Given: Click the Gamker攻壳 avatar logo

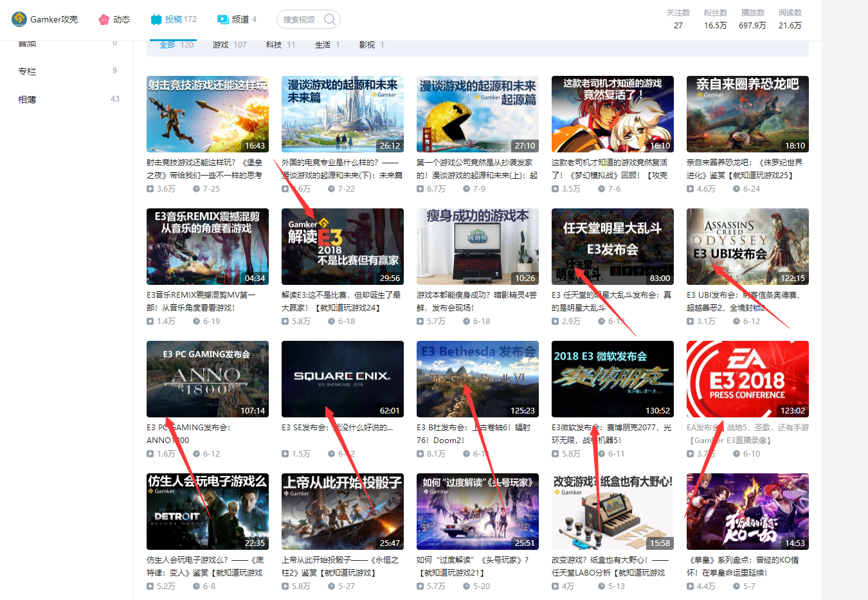Looking at the screenshot, I should (19, 19).
